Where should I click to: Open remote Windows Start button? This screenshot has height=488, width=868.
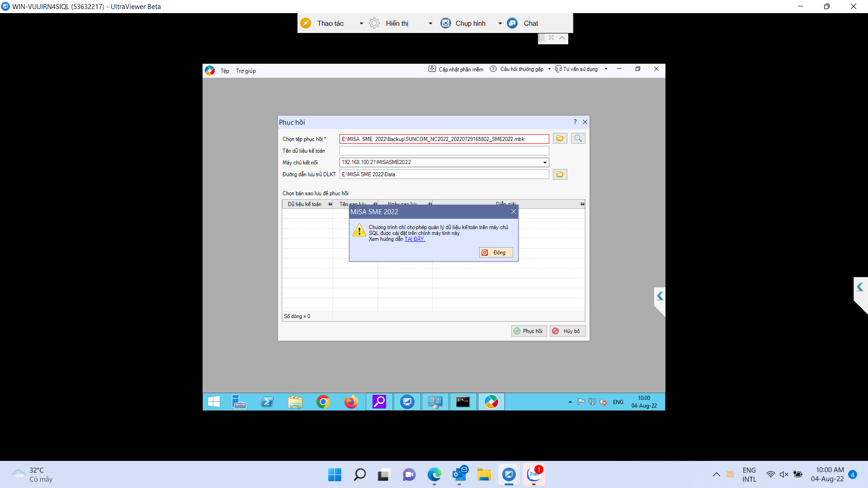(x=214, y=402)
